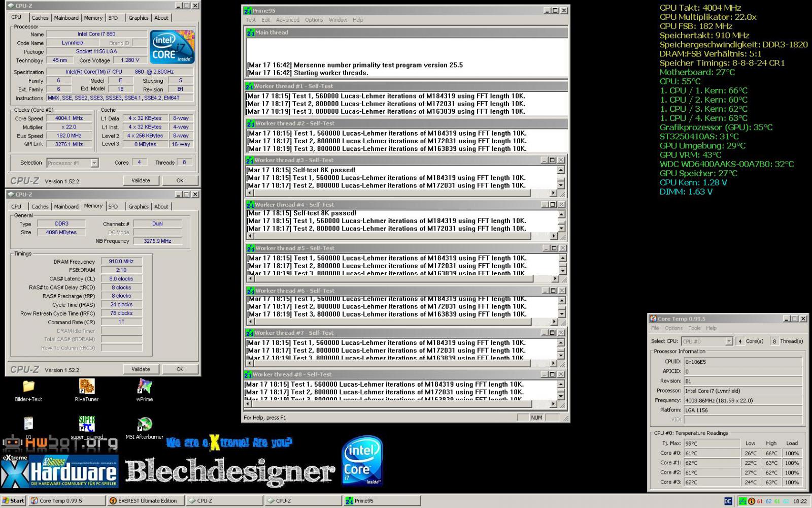Open Caches tab in top CPU-Z window
This screenshot has height=508, width=812.
tap(40, 18)
